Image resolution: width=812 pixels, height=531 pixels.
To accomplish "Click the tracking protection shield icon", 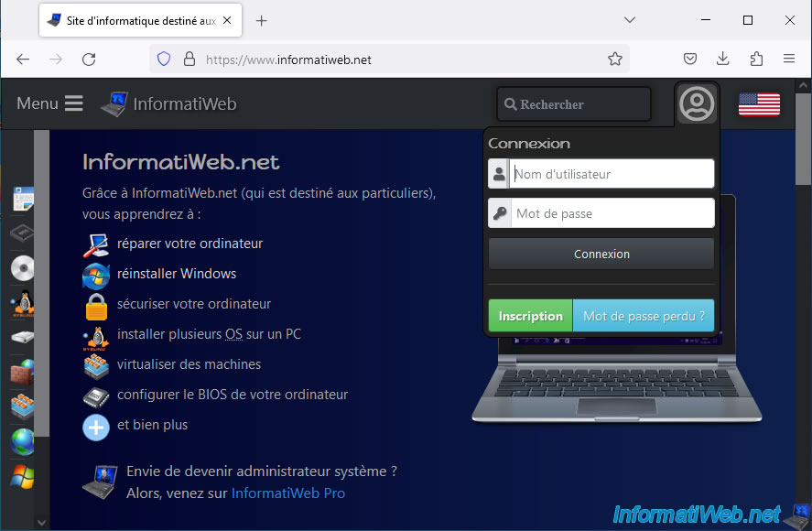I will click(164, 60).
